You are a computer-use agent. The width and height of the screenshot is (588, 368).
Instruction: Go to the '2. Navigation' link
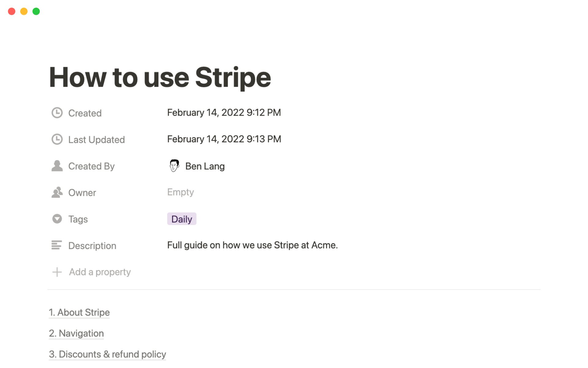pyautogui.click(x=76, y=333)
